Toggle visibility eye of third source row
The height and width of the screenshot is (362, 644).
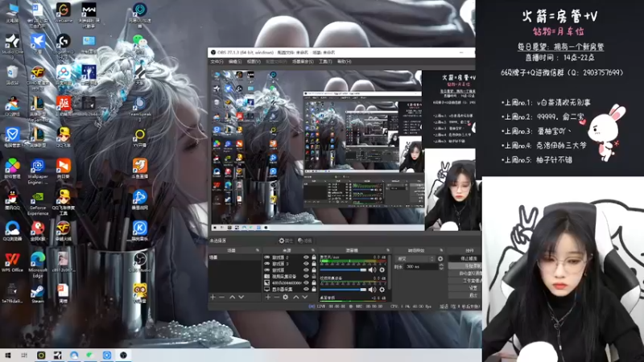coord(306,270)
